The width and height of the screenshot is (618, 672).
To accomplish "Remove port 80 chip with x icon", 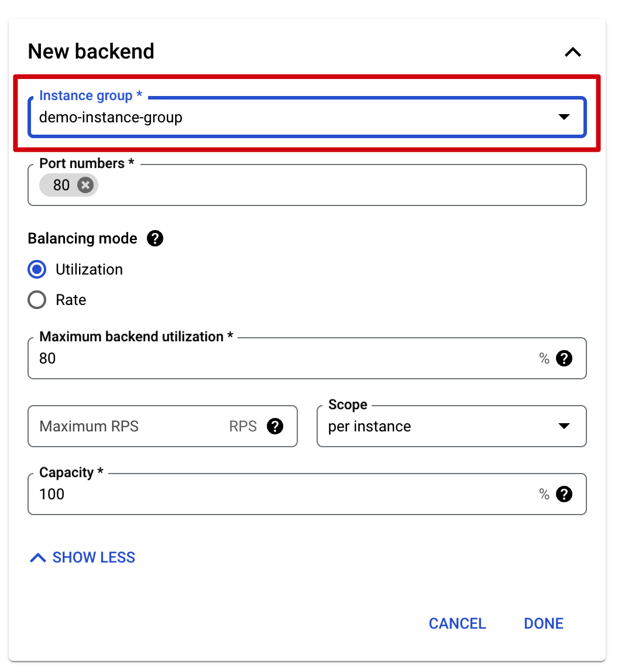I will click(85, 186).
